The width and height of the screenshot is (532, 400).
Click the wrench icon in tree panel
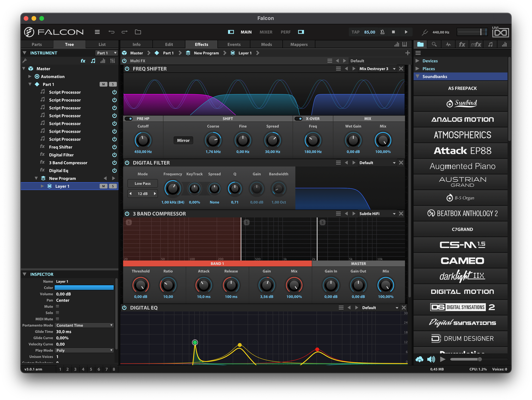coord(25,61)
